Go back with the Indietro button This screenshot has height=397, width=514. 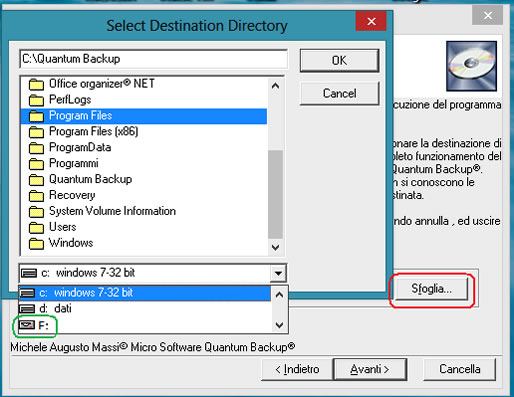tap(297, 370)
